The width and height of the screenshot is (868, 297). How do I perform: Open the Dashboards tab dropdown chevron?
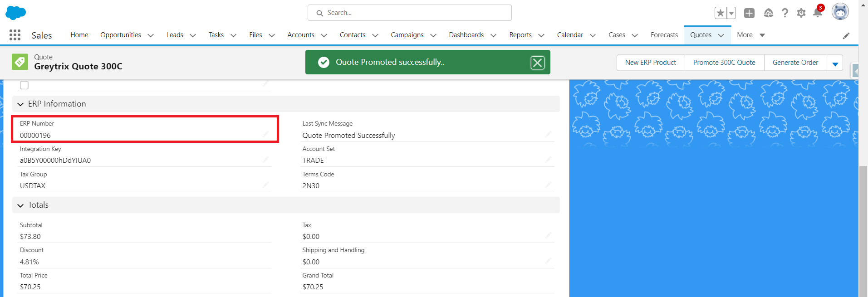[493, 35]
